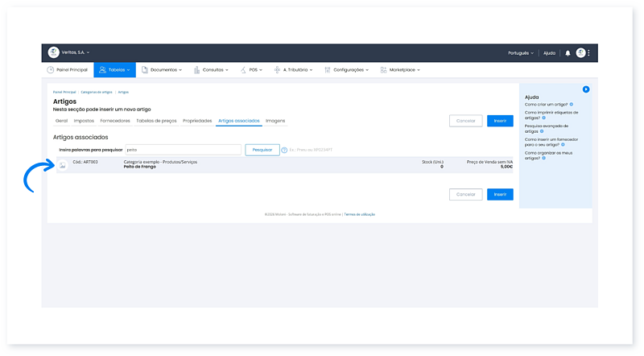
Task: Open the vertical three-dot menu
Action: pyautogui.click(x=589, y=53)
